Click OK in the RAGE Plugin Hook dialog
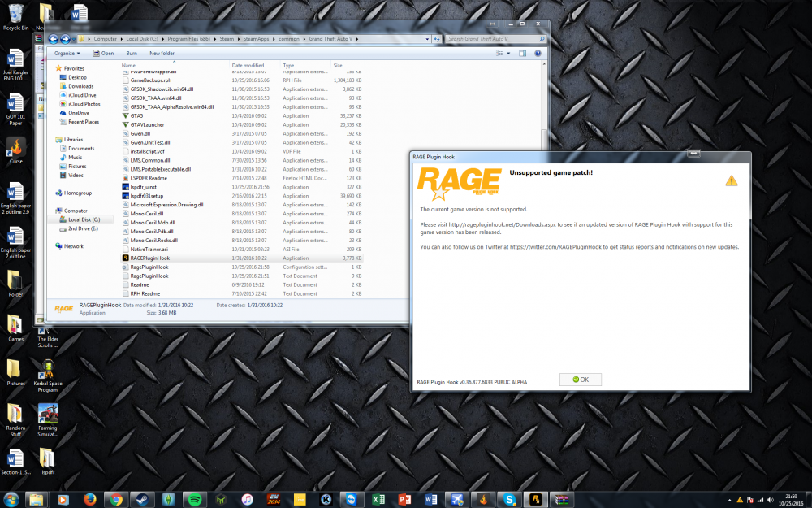 581,380
